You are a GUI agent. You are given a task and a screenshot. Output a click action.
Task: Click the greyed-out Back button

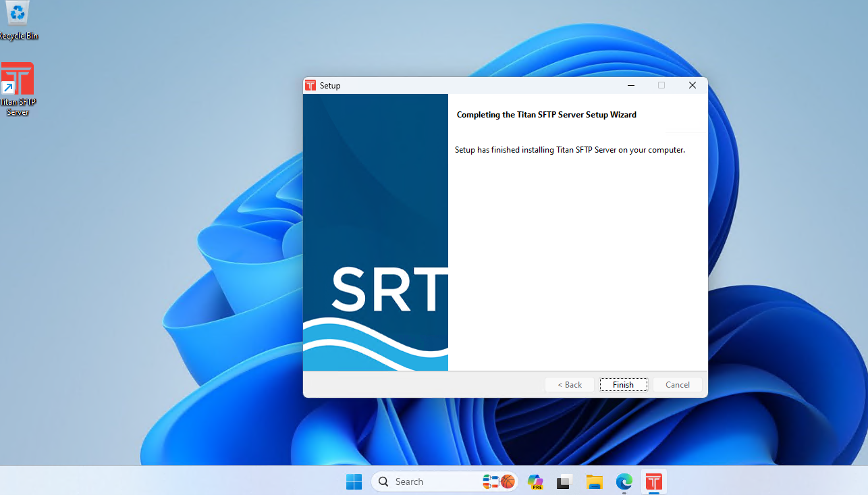pyautogui.click(x=570, y=385)
